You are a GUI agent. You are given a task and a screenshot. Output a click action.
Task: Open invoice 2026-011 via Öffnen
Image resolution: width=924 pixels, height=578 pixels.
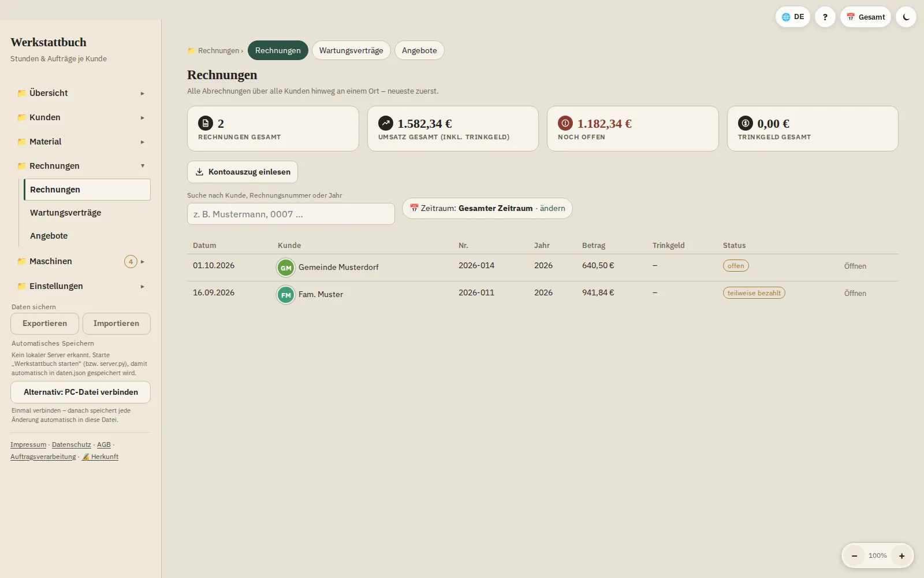tap(855, 294)
